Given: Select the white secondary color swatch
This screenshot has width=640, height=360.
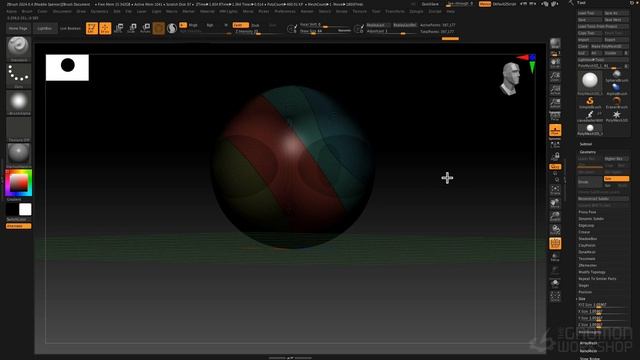Looking at the screenshot, I should (25, 209).
